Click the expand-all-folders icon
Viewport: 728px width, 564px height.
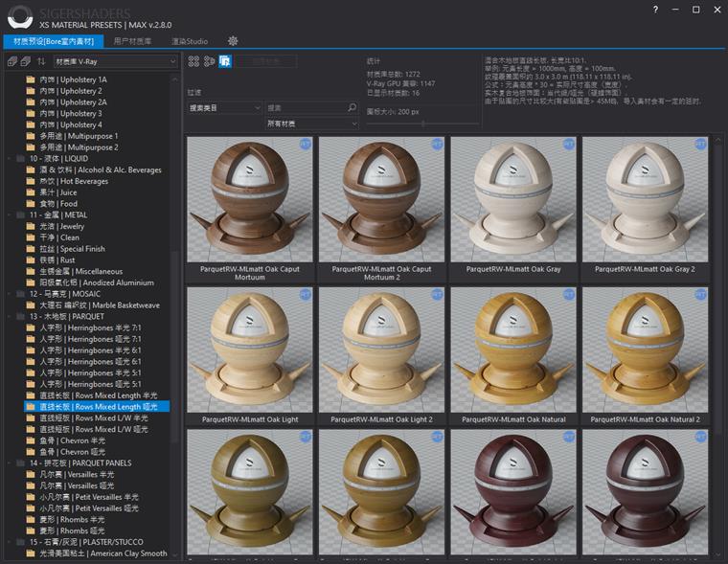[x=12, y=61]
